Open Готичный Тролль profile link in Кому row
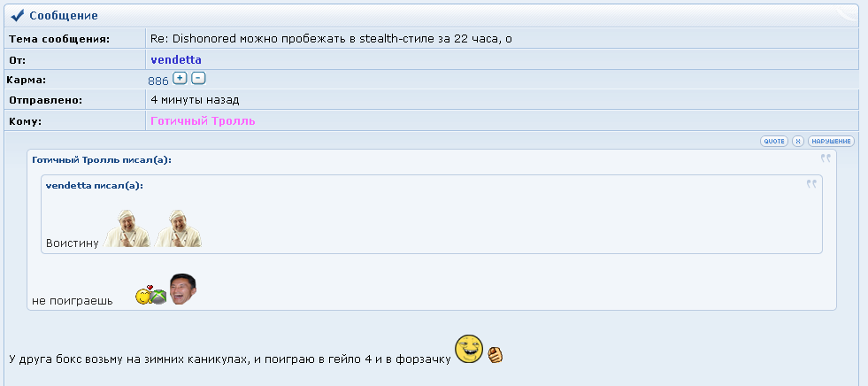Image resolution: width=868 pixels, height=386 pixels. click(203, 120)
